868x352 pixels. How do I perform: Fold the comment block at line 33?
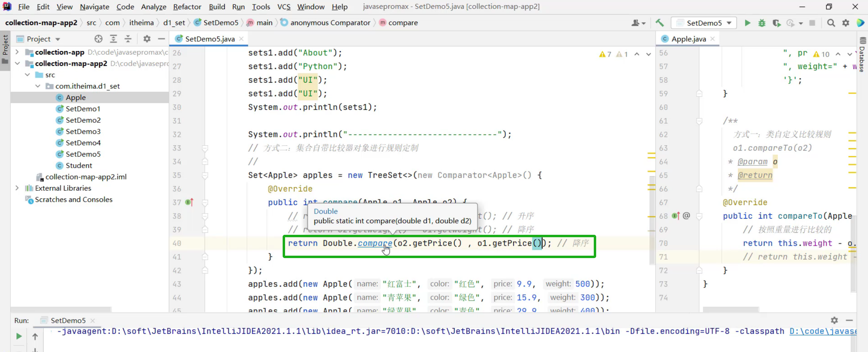(x=205, y=148)
